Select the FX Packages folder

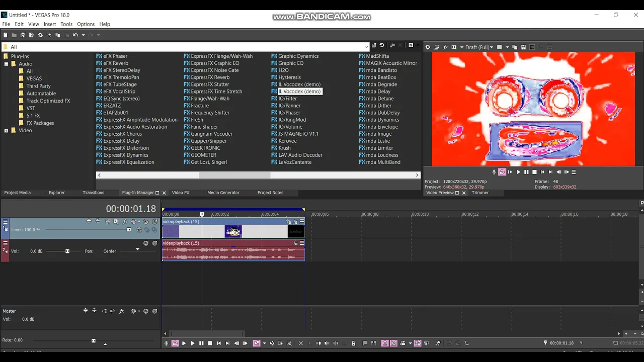pos(40,123)
